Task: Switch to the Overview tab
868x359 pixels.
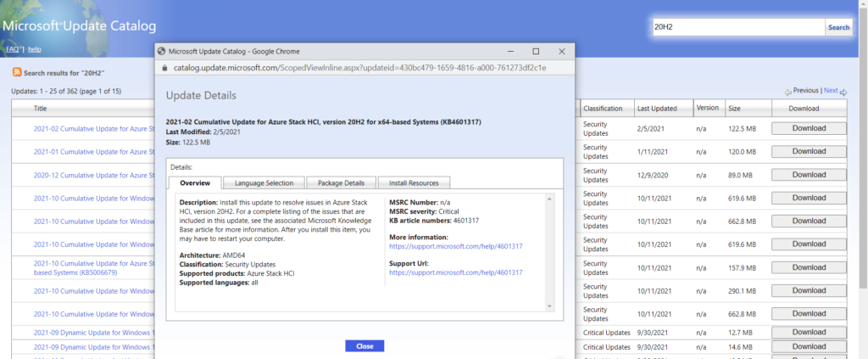Action: pyautogui.click(x=195, y=182)
